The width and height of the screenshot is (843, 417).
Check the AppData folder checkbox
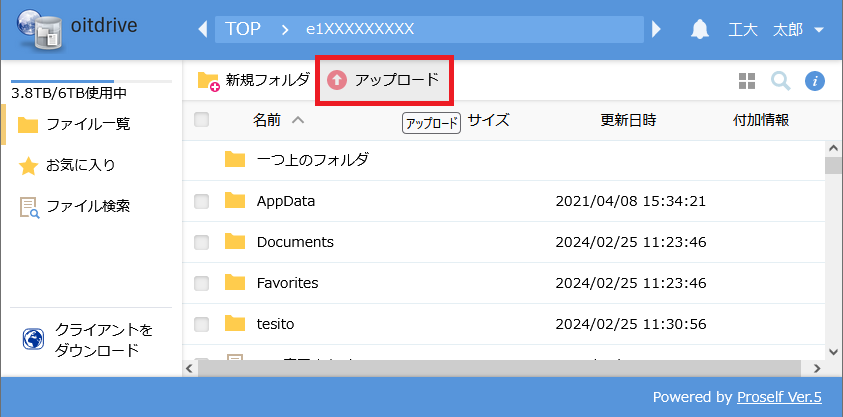pyautogui.click(x=201, y=201)
